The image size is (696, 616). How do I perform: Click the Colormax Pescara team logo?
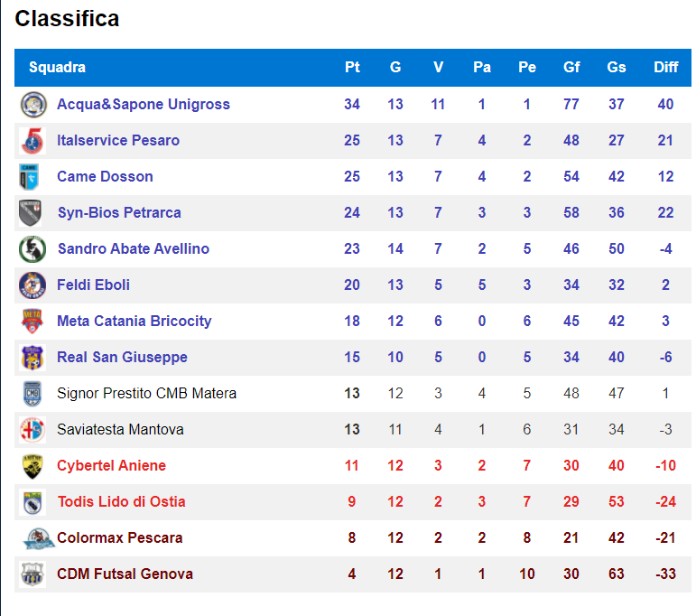tap(38, 538)
